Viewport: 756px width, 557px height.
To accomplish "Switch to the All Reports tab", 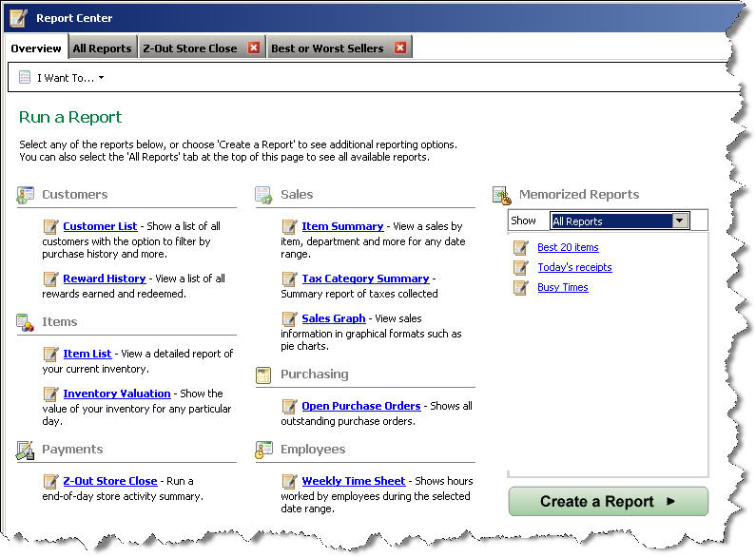I will click(102, 48).
